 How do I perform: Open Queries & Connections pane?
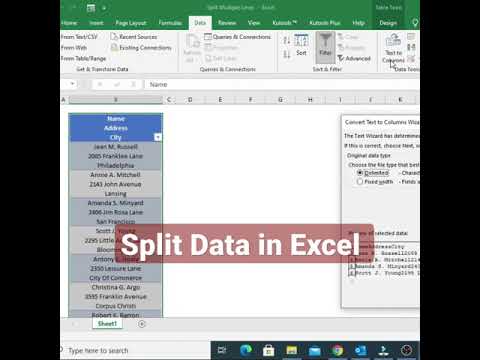tap(237, 37)
